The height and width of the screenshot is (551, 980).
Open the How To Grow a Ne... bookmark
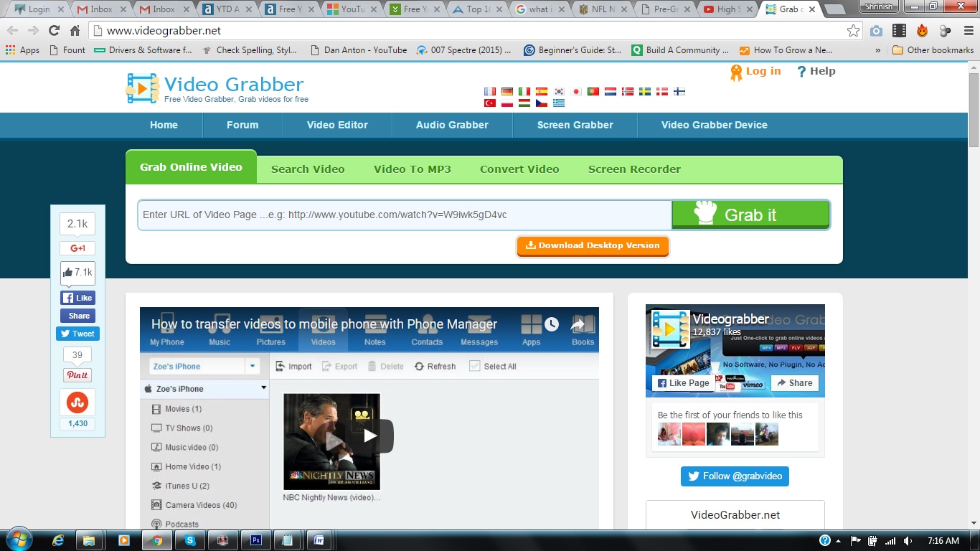coord(786,50)
